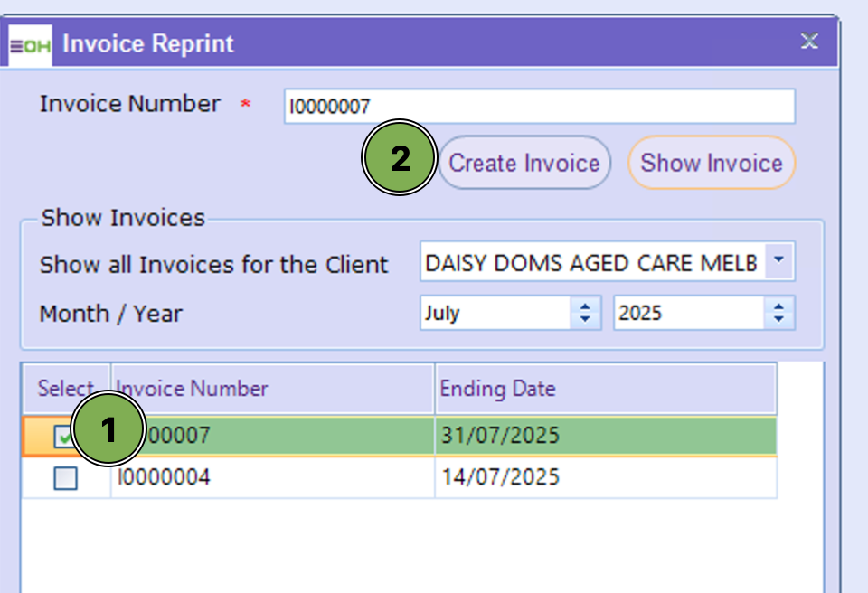Screen dimensions: 868x593
Task: Click the EOH app logo icon
Action: coord(30,44)
